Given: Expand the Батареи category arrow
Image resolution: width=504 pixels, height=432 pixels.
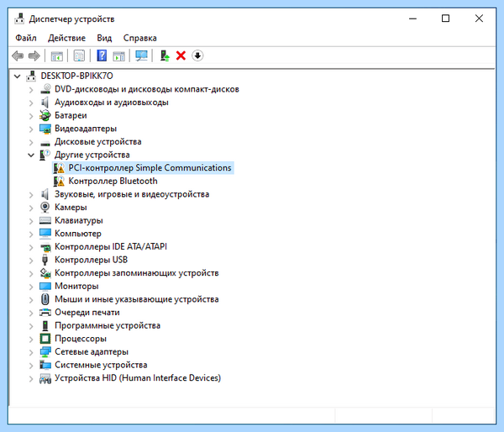Looking at the screenshot, I should (31, 116).
